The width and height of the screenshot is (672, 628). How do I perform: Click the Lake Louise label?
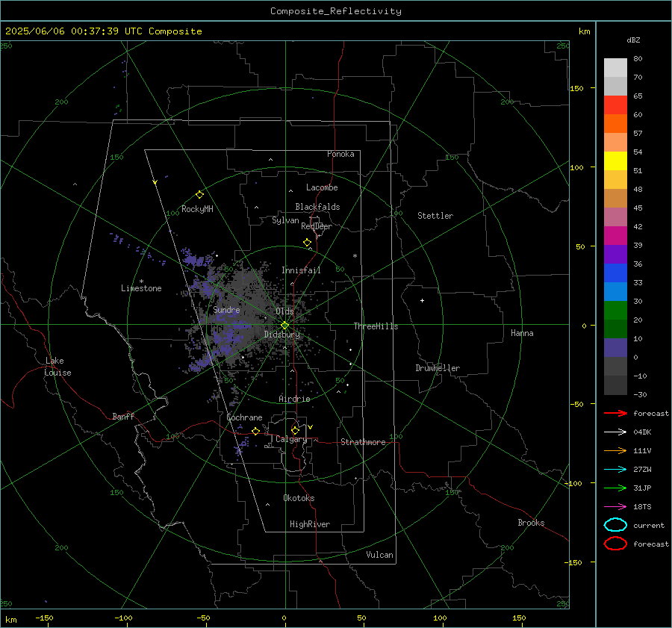57,367
